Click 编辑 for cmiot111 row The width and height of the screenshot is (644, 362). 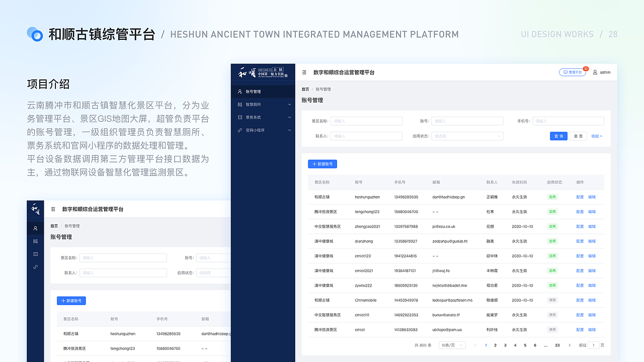tap(592, 315)
